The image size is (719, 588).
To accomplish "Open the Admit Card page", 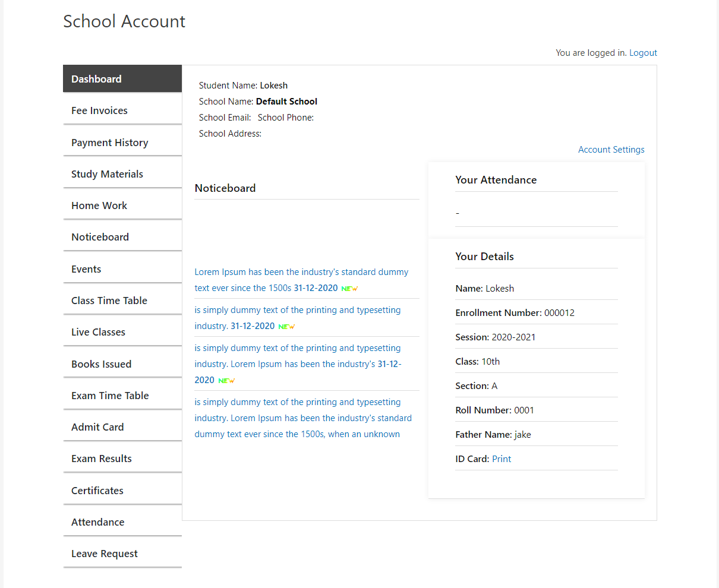I will [x=97, y=426].
